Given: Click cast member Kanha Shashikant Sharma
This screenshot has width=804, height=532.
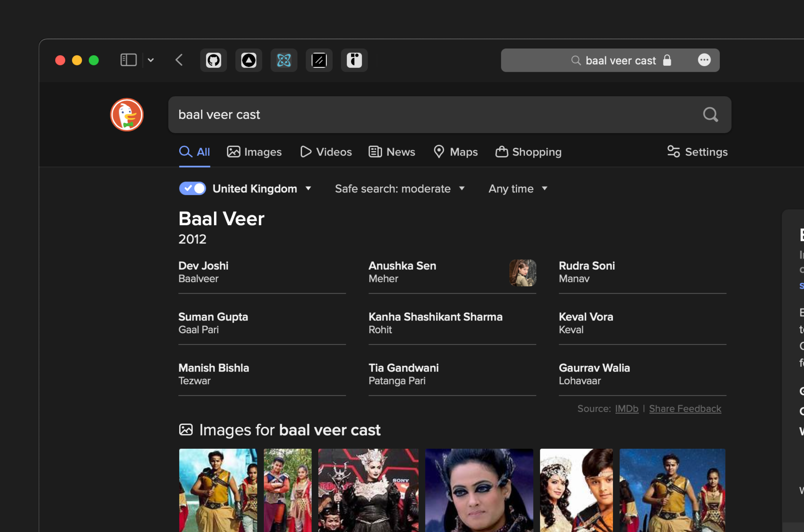Looking at the screenshot, I should click(436, 317).
